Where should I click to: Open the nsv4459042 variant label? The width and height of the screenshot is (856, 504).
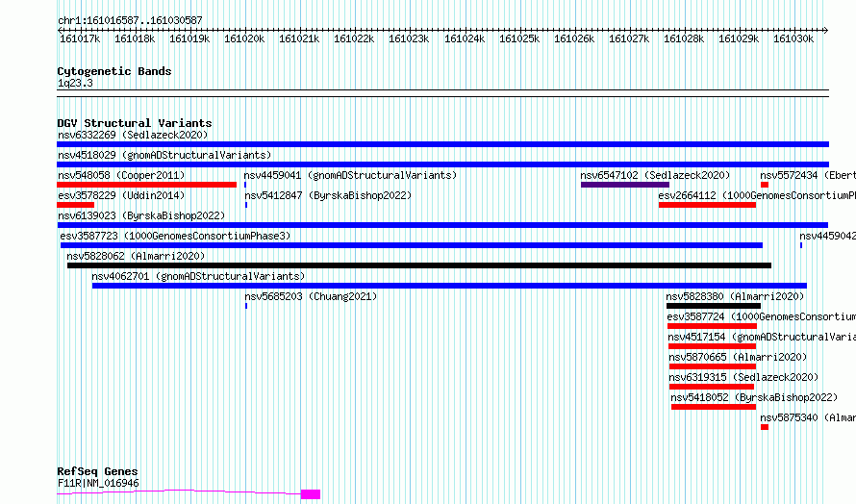coord(827,236)
